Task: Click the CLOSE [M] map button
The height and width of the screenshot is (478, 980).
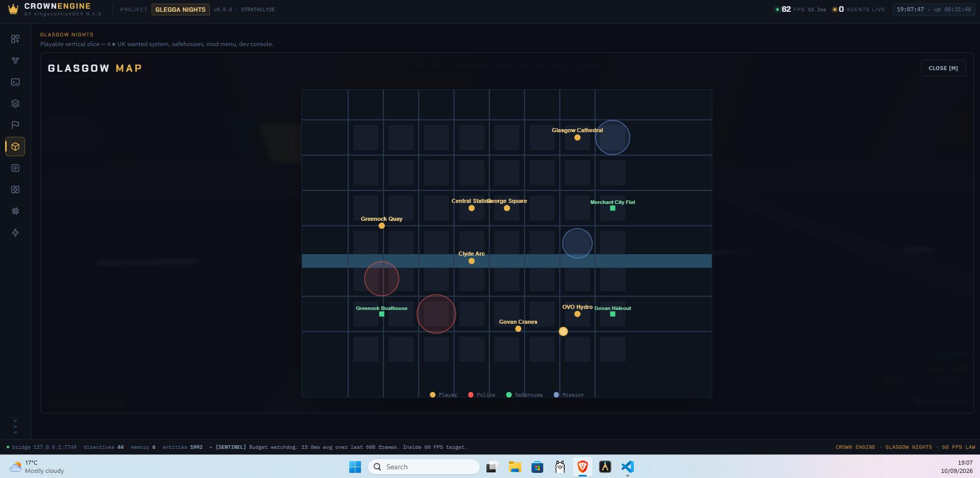Action: [x=943, y=68]
